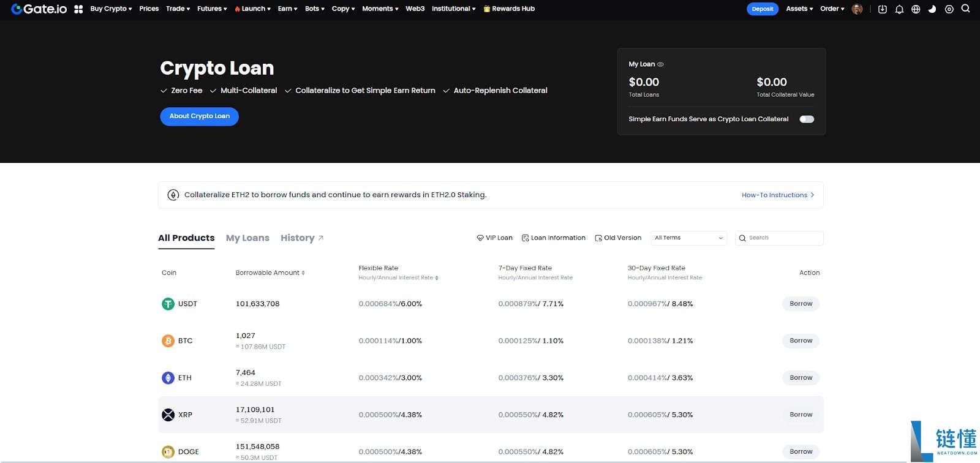Click DOGE borrowable amount 151,548,058
980x463 pixels.
coord(258,447)
